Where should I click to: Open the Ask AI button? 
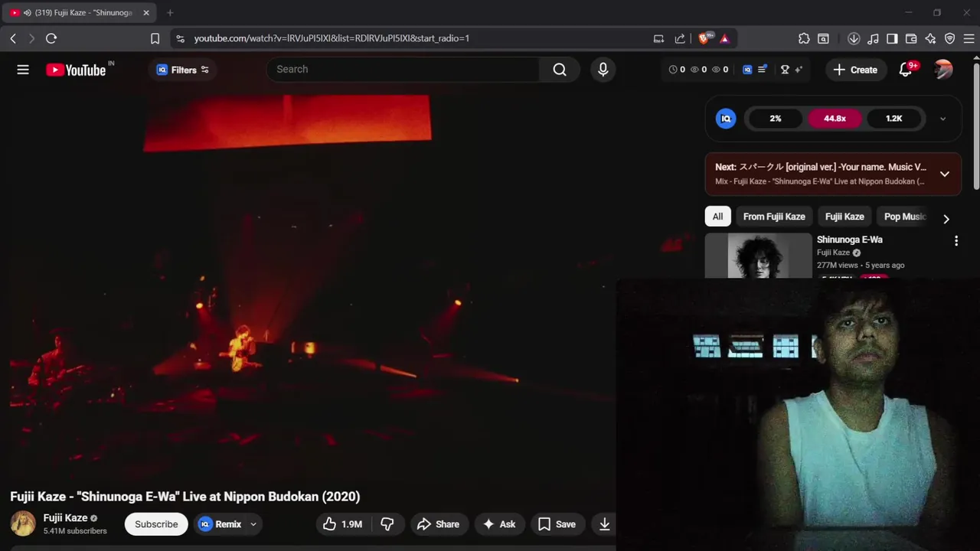pyautogui.click(x=499, y=524)
